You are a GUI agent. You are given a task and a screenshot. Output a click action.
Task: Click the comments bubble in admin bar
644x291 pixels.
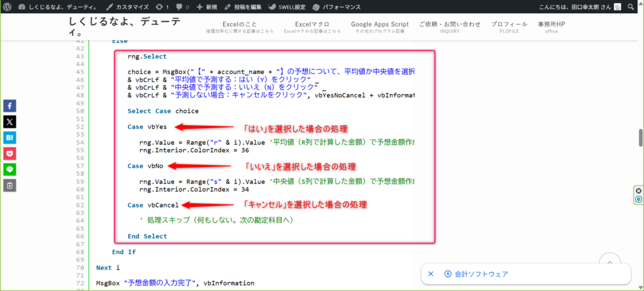tap(182, 6)
